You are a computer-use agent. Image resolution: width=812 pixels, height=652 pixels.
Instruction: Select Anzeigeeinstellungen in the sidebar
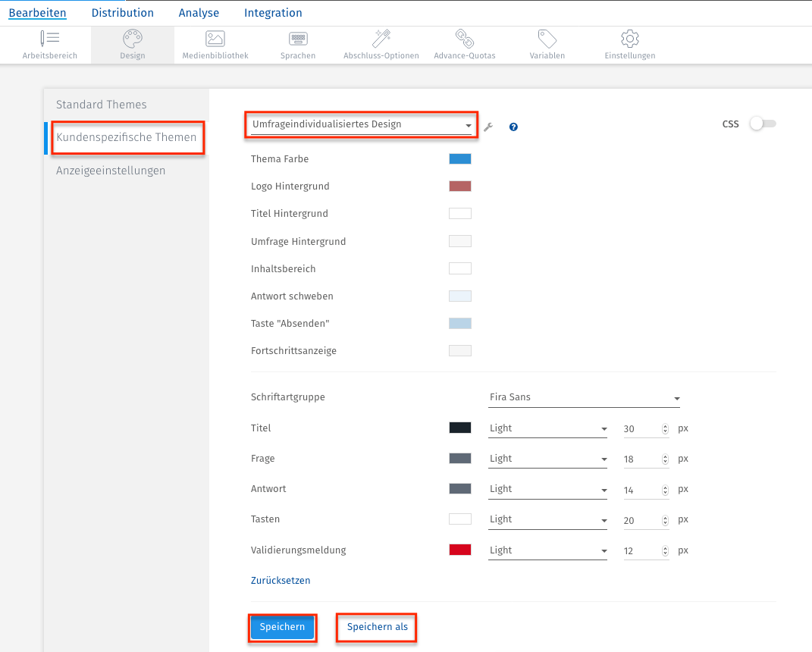111,171
